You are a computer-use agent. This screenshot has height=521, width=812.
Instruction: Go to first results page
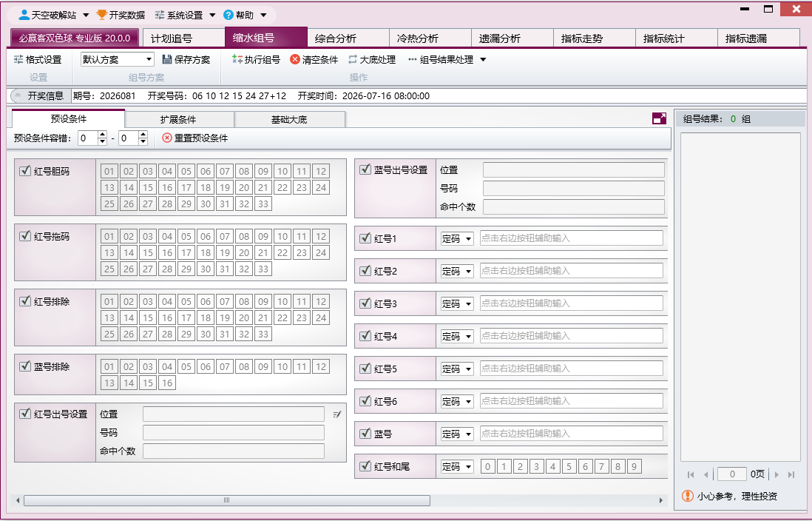tap(690, 474)
